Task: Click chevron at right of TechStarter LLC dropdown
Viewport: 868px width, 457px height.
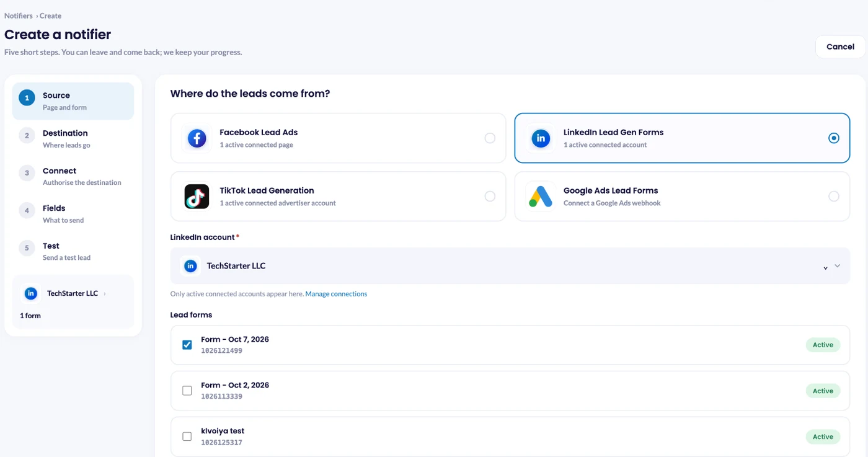Action: 837,266
